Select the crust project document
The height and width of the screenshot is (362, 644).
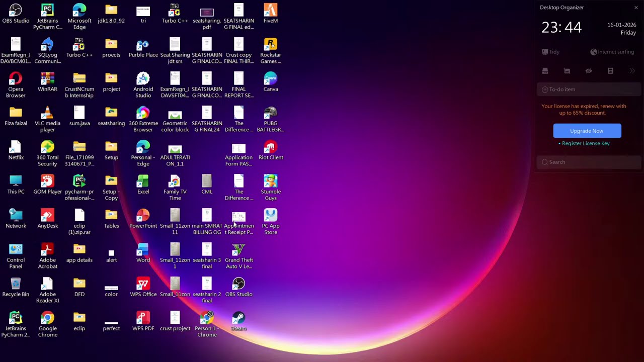coord(175,321)
